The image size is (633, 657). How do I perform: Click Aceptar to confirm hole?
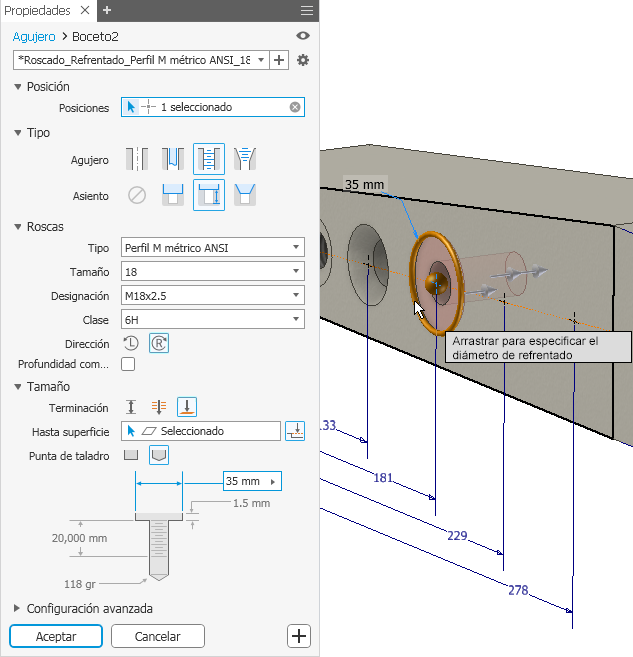[56, 636]
